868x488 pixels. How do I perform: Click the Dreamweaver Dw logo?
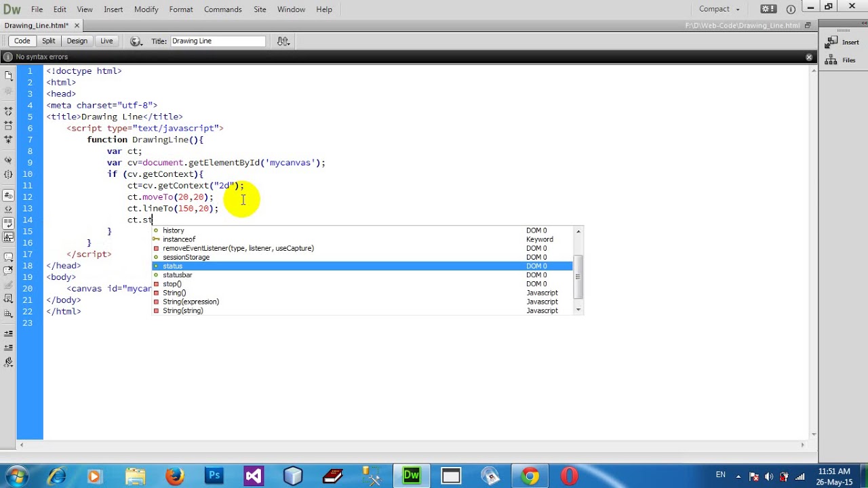(12, 9)
